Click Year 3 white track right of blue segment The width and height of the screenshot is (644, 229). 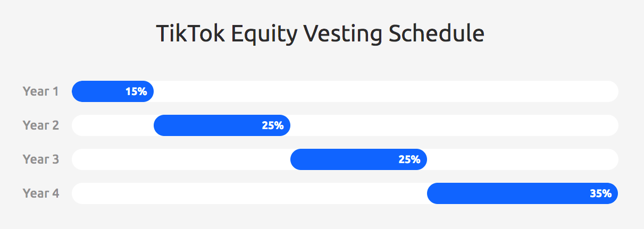pos(522,159)
